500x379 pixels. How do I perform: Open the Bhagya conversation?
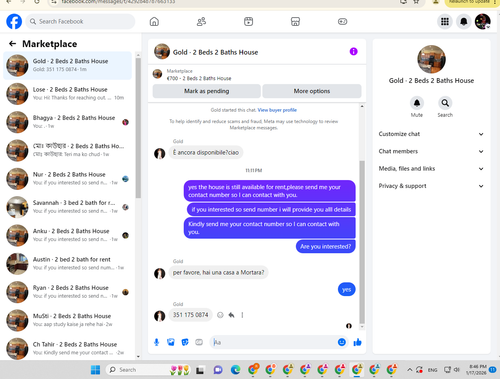(x=67, y=122)
